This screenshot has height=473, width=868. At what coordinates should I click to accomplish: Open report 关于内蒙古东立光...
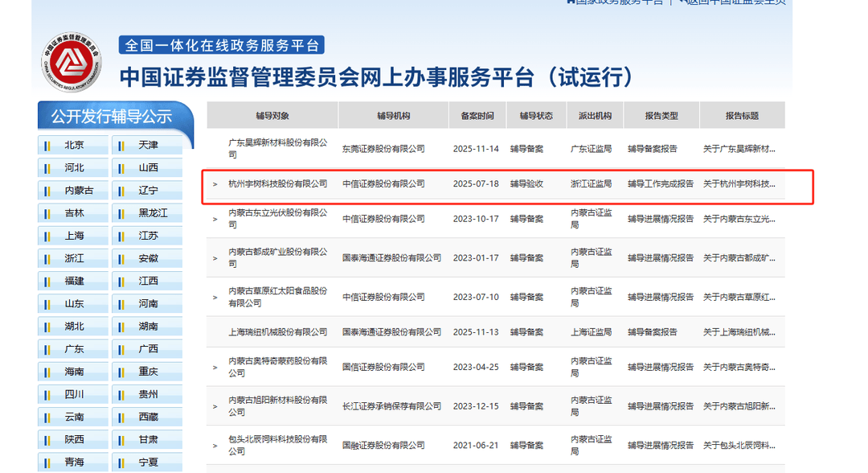[x=739, y=220]
